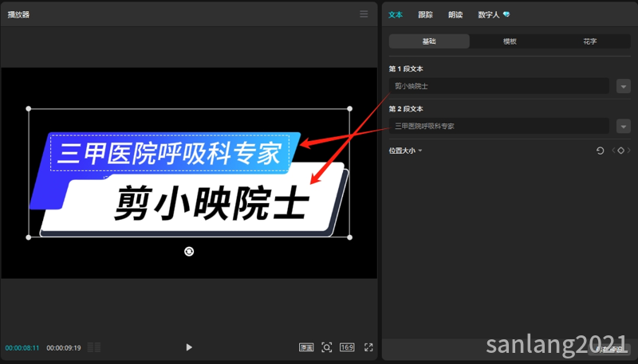Enter fullscreen preview mode
Screen dimensions: 638x364
click(368, 347)
